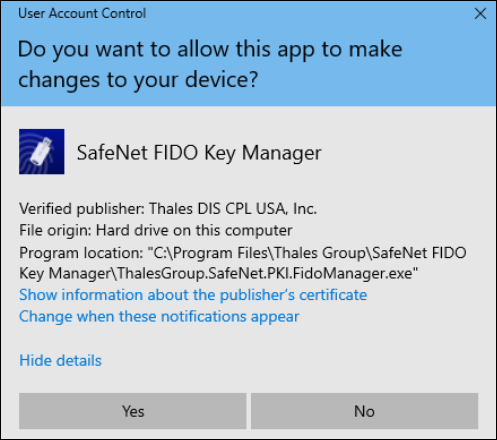Click the ThalesGroup.SafeNet.PKI.FidoManager.exe filename
Screen dimensions: 497x440
coord(265,274)
